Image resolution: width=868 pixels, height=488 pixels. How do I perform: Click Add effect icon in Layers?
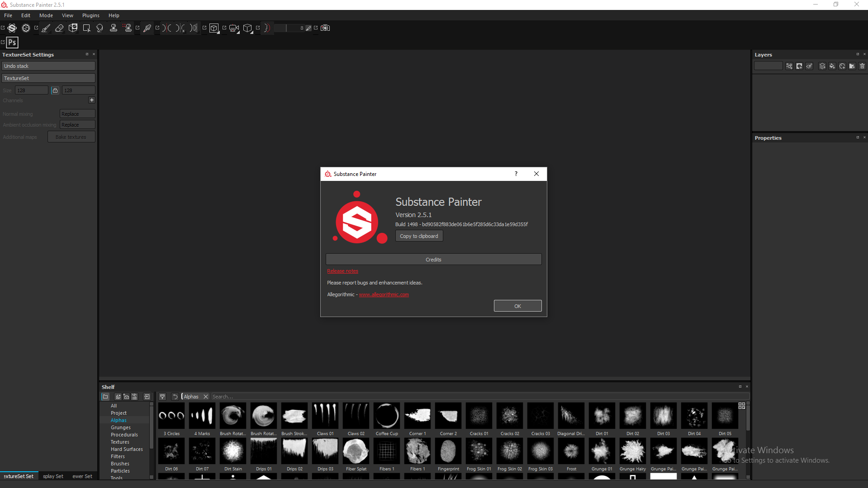click(789, 66)
